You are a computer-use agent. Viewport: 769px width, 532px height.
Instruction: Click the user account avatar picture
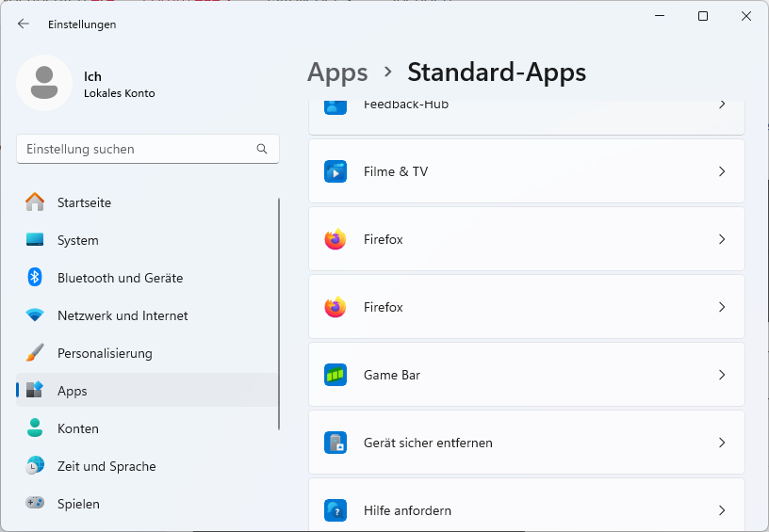[44, 83]
